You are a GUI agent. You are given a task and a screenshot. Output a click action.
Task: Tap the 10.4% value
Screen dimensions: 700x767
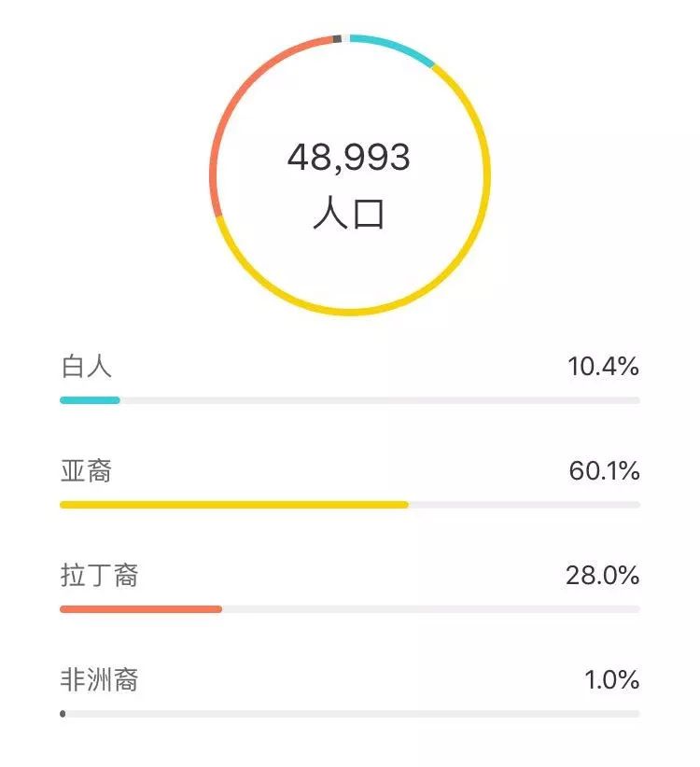point(603,367)
